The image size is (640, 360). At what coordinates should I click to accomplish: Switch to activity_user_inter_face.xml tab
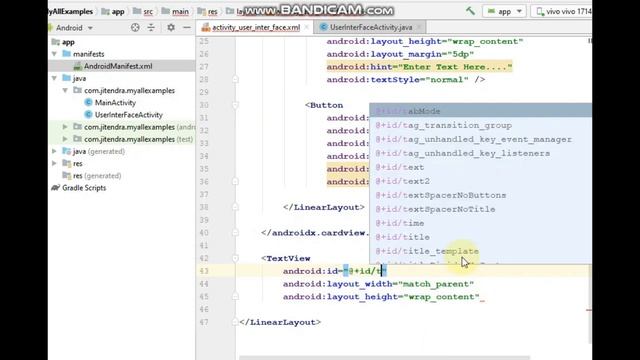point(256,27)
